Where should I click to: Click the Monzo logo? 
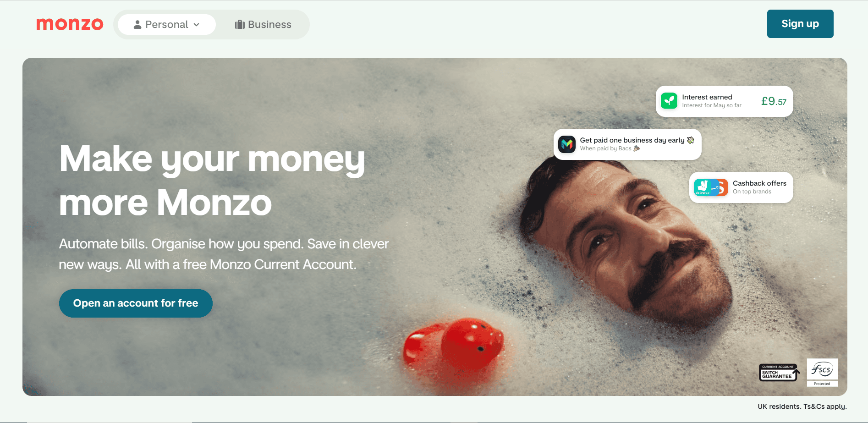[70, 24]
